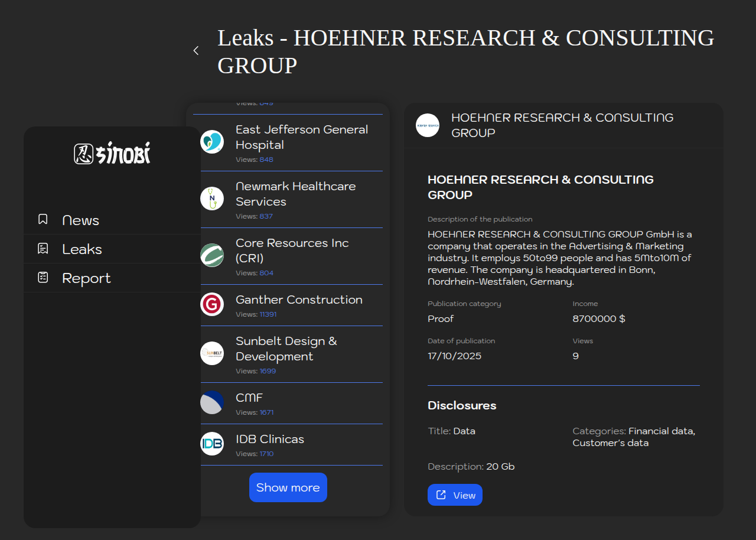756x540 pixels.
Task: Select the Ganther Construction entry name
Action: point(299,300)
